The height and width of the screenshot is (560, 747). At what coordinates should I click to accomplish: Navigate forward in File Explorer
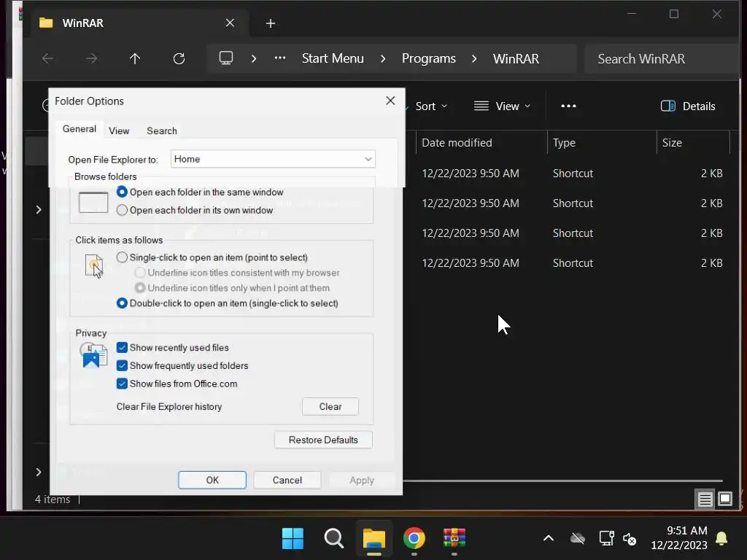[91, 58]
